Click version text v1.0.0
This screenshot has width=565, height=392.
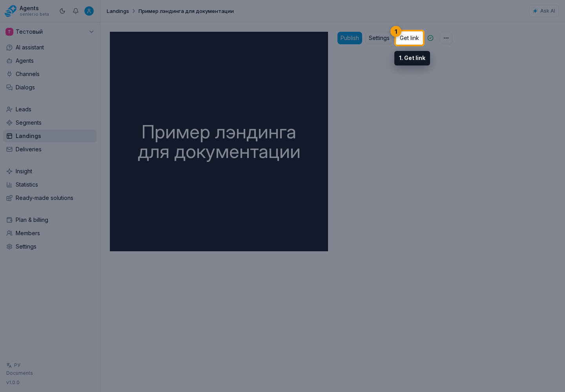[x=13, y=383]
